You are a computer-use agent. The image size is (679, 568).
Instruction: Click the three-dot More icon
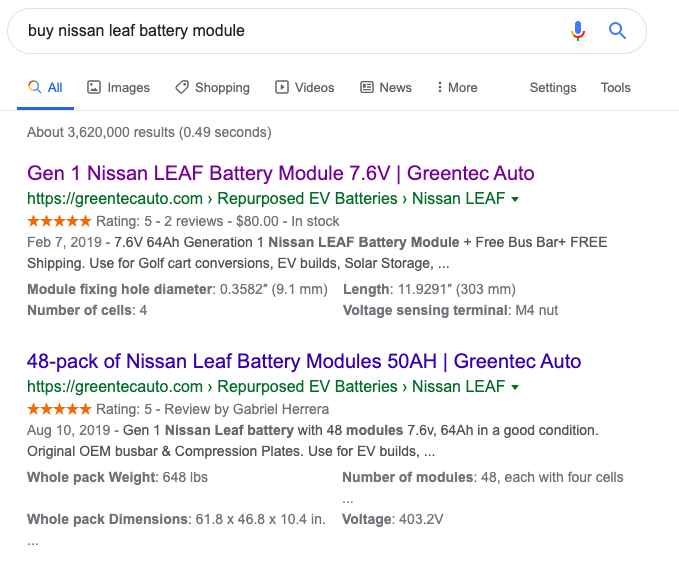(440, 87)
